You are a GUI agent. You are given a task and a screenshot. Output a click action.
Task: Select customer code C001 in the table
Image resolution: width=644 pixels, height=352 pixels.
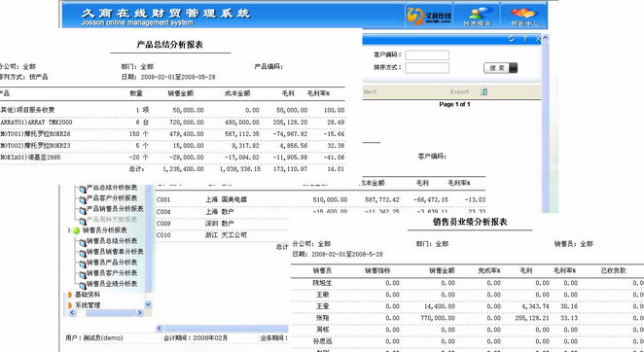[163, 200]
